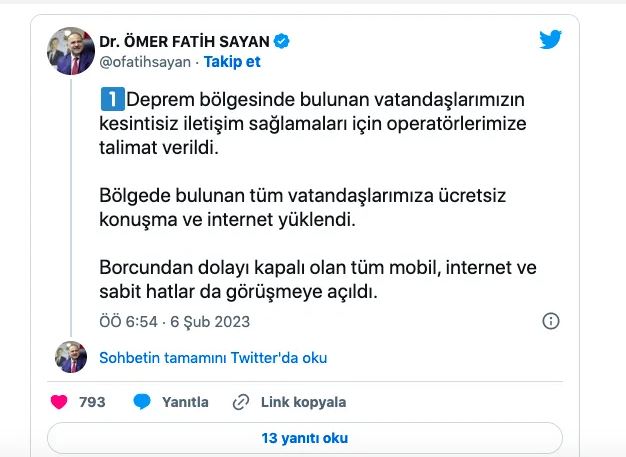Click the @ofatihsayan handle
626x457 pixels.
(143, 61)
